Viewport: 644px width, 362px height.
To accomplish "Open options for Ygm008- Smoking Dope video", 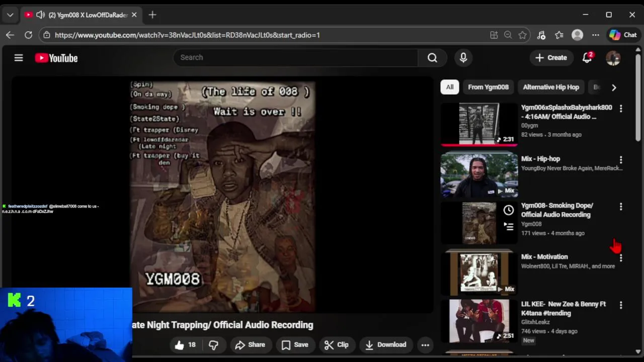I will click(621, 207).
